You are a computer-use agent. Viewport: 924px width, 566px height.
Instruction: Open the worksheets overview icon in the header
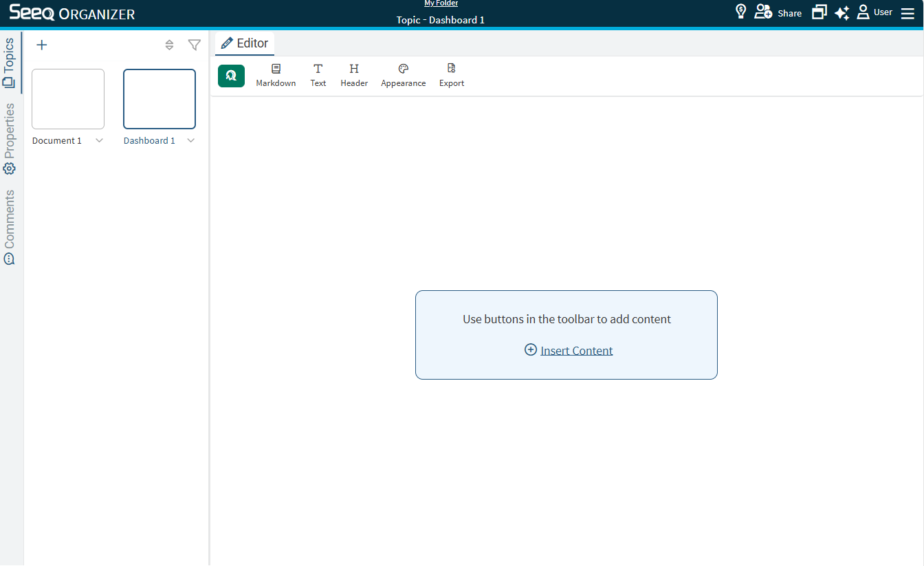pyautogui.click(x=819, y=12)
